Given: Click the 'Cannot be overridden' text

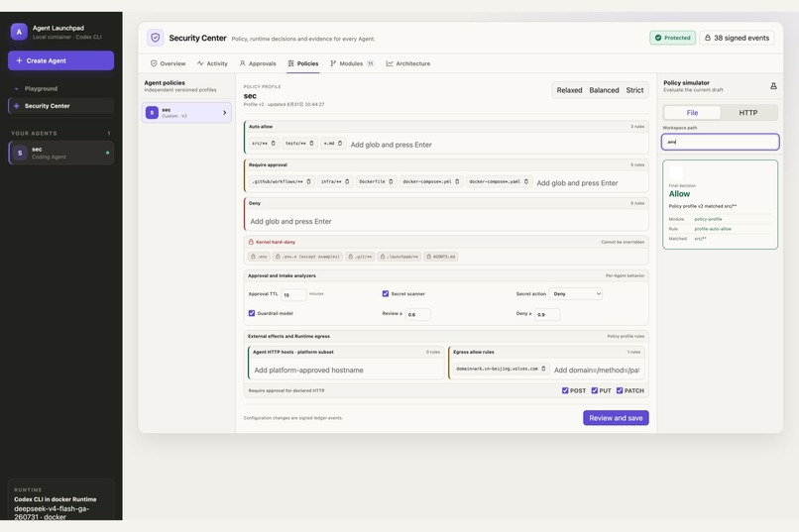Looking at the screenshot, I should (x=623, y=242).
